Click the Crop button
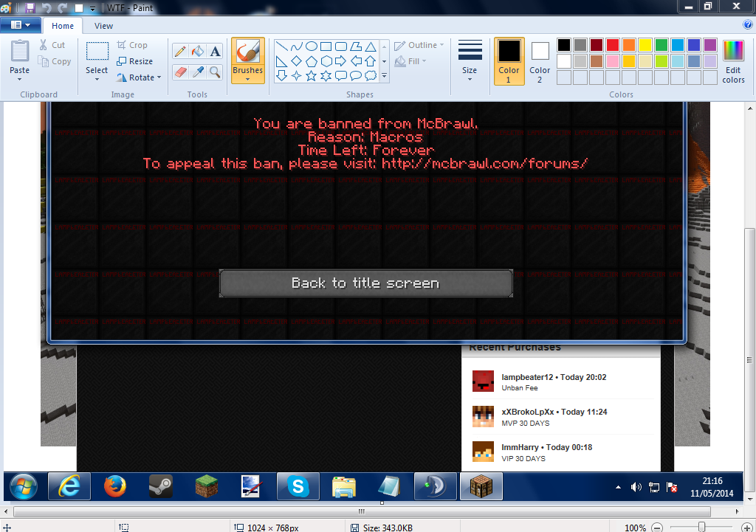Screen dimensions: 756x532 (132, 45)
